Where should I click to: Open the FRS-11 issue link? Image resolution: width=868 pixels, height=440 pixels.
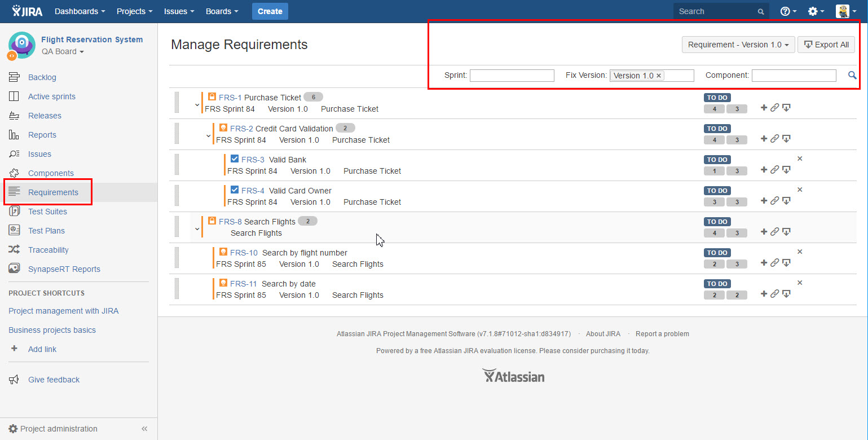244,284
